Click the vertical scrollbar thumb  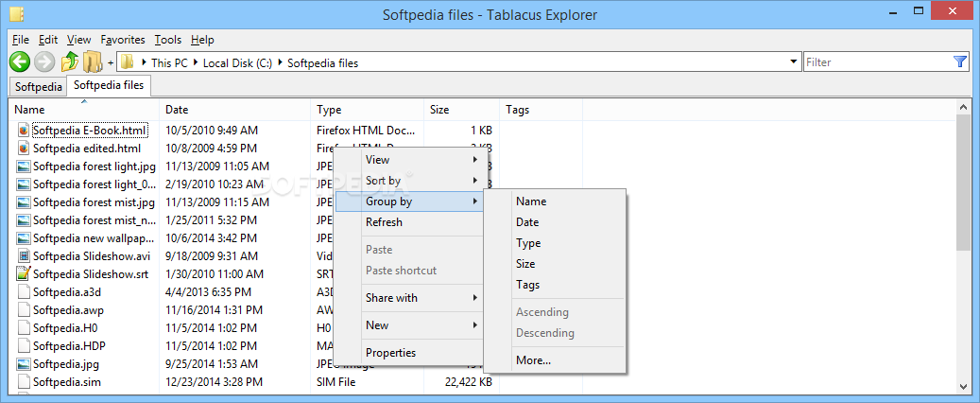tap(963, 183)
